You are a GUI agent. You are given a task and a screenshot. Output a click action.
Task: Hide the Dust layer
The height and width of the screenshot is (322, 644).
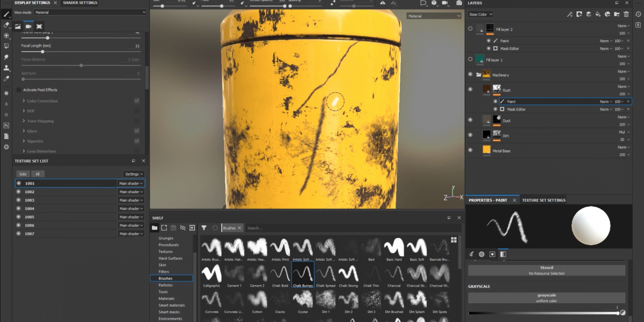tap(471, 120)
